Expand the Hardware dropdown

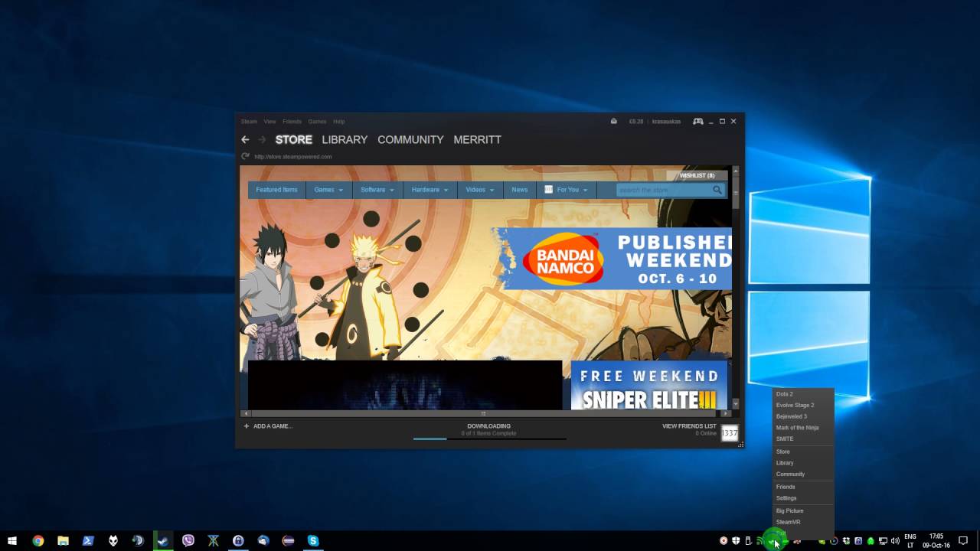tap(430, 190)
